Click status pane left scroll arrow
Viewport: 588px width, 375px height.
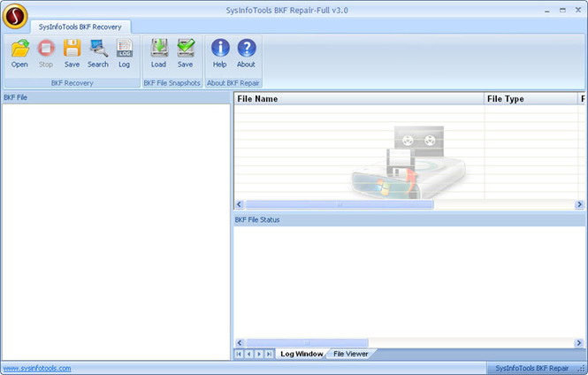[x=240, y=343]
